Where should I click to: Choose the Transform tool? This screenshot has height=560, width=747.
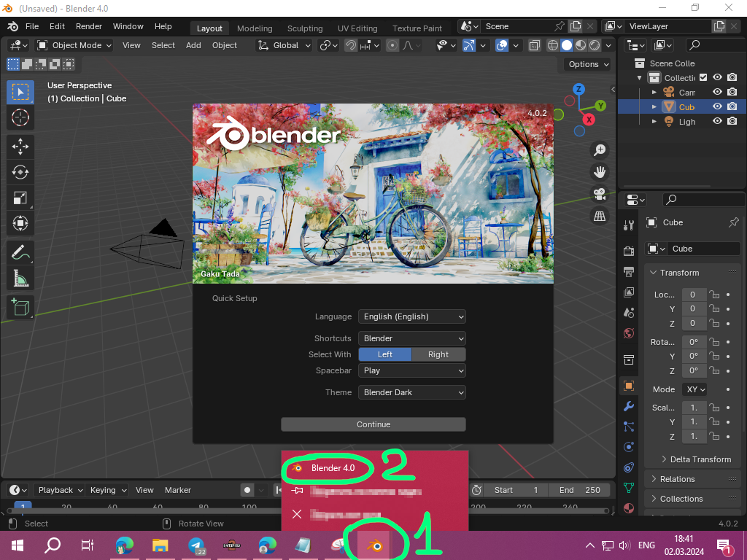coord(20,223)
